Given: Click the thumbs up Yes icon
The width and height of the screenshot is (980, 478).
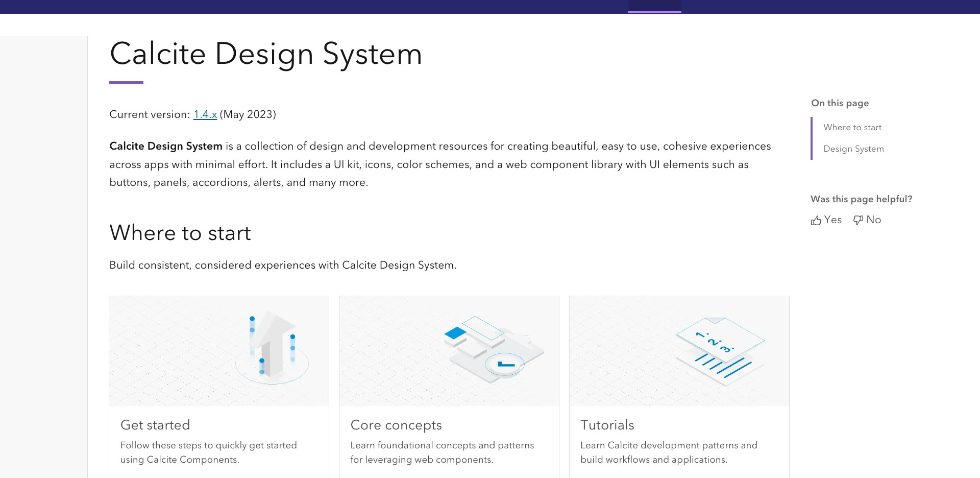Looking at the screenshot, I should (x=816, y=220).
